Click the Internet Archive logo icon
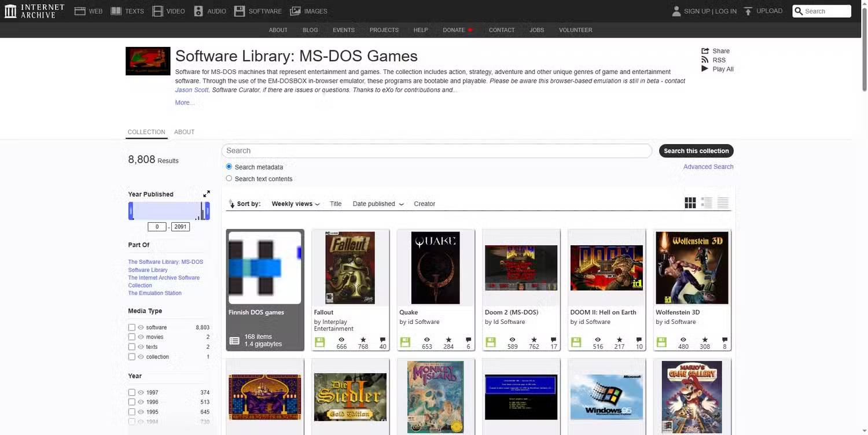This screenshot has width=868, height=435. tap(10, 11)
